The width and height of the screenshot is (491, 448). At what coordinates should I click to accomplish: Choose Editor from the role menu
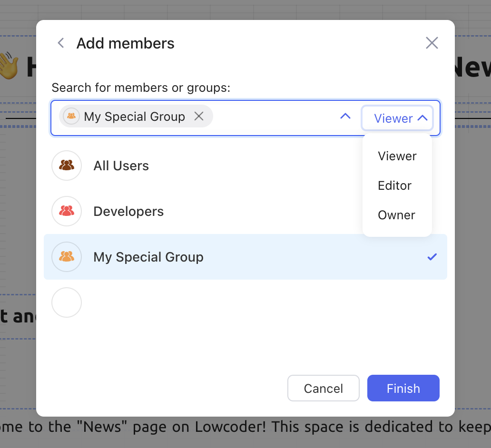pyautogui.click(x=394, y=185)
